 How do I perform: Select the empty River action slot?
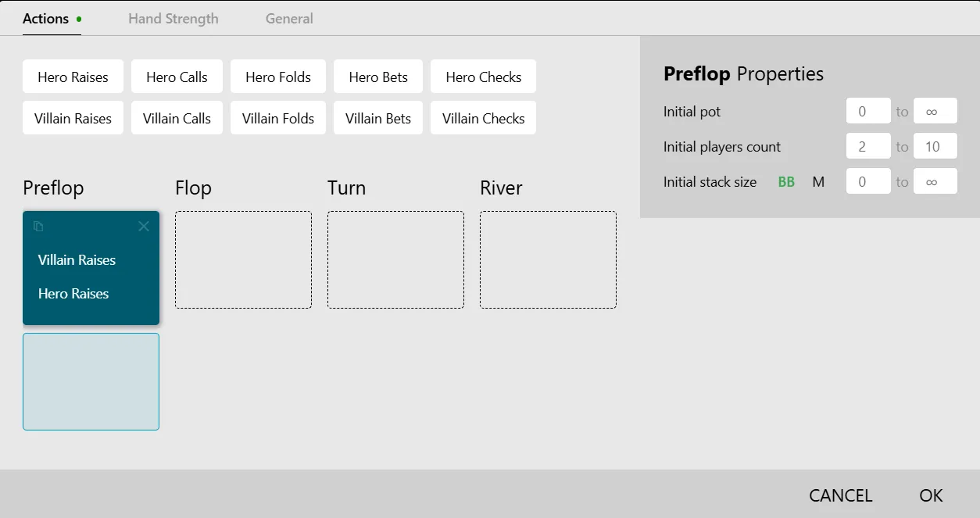click(548, 259)
